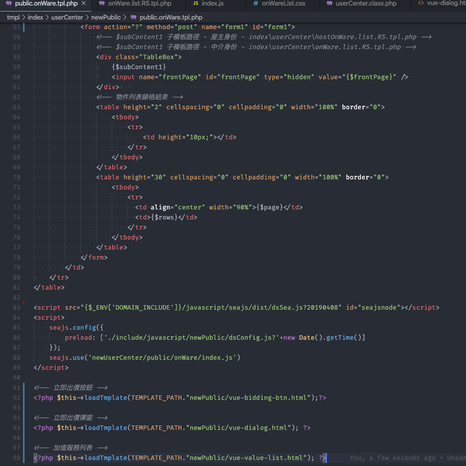Click 'TEMPLATE_PATH' constant on line 95
This screenshot has width=466, height=466.
[156, 427]
